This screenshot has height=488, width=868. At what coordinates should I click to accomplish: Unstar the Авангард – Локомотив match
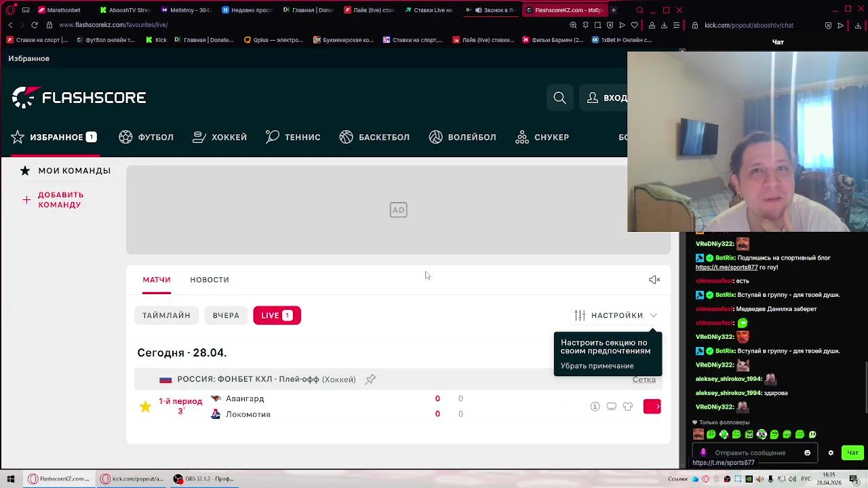[x=145, y=407]
